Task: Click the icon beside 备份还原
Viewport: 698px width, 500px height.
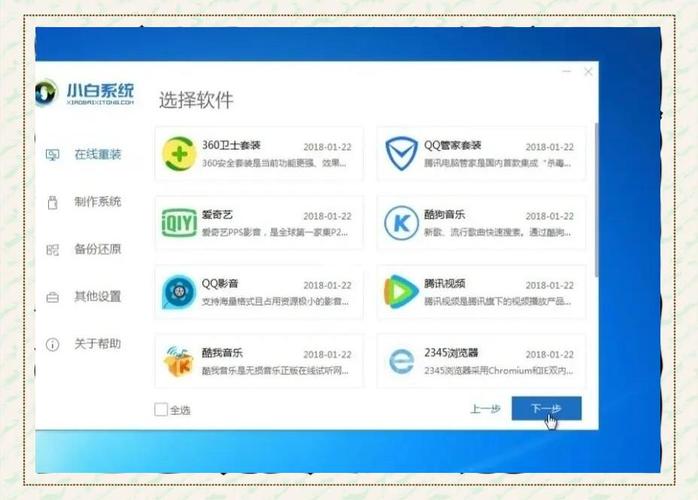Action: tap(52, 250)
